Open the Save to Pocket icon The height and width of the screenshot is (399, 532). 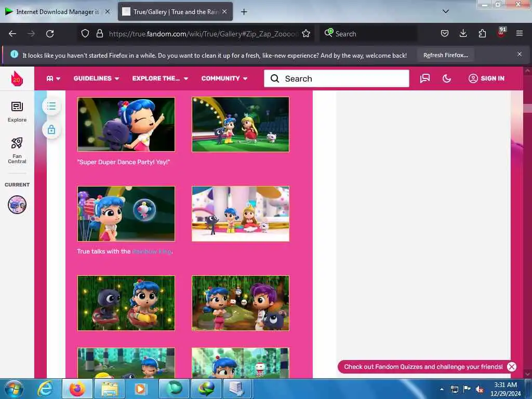click(445, 34)
